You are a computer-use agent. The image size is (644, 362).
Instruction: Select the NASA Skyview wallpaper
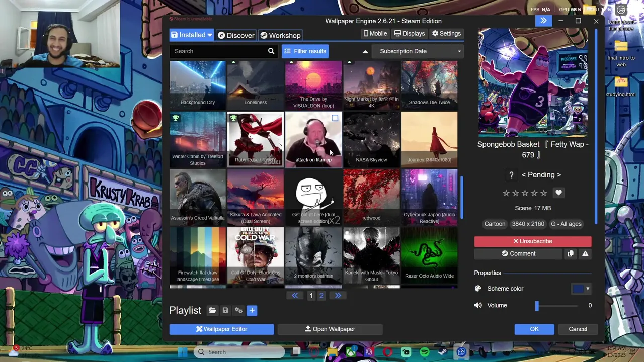pos(371,139)
